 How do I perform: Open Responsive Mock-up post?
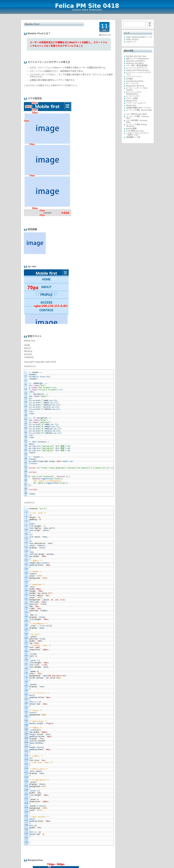(135, 86)
